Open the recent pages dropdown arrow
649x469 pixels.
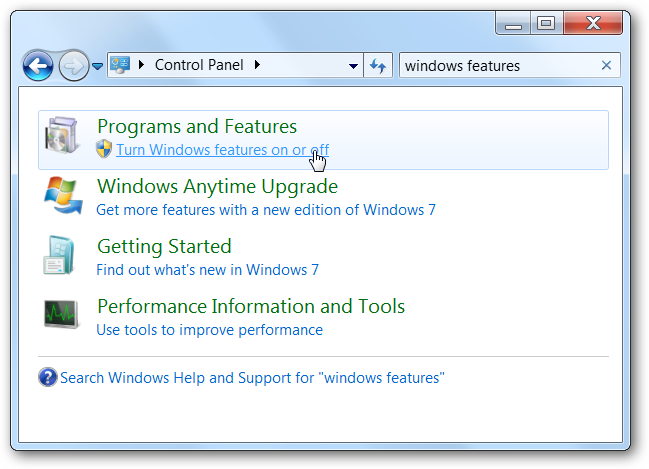[97, 67]
